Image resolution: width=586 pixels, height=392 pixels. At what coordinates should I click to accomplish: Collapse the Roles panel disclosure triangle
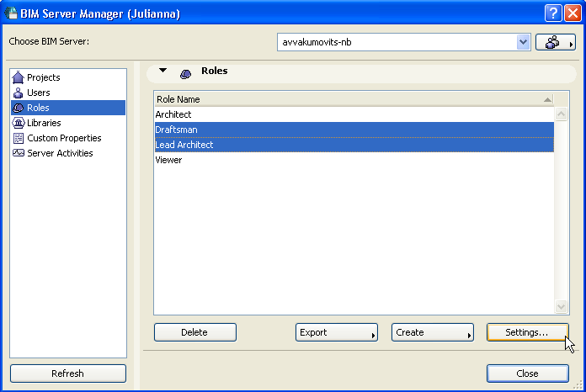click(x=162, y=70)
